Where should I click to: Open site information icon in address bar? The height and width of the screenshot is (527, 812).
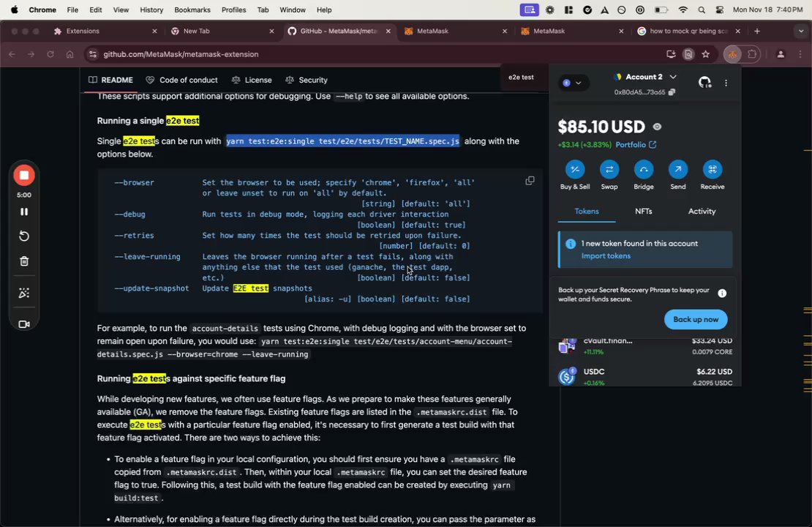click(x=93, y=54)
